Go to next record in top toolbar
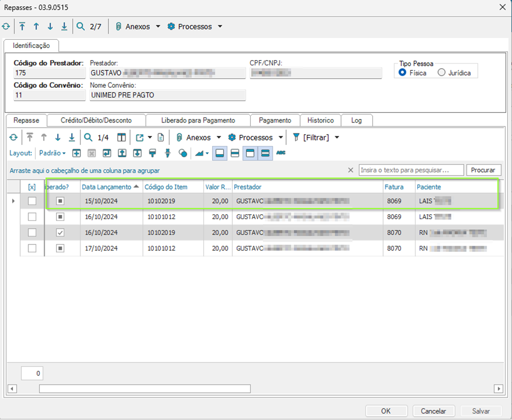 pyautogui.click(x=50, y=27)
